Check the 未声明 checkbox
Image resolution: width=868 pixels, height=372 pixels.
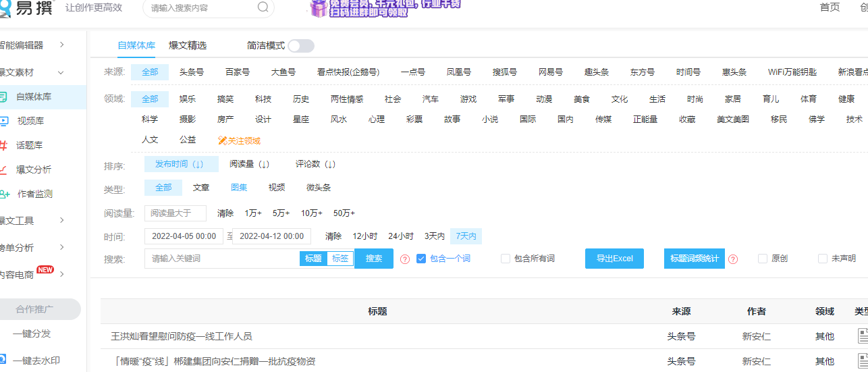coord(823,259)
